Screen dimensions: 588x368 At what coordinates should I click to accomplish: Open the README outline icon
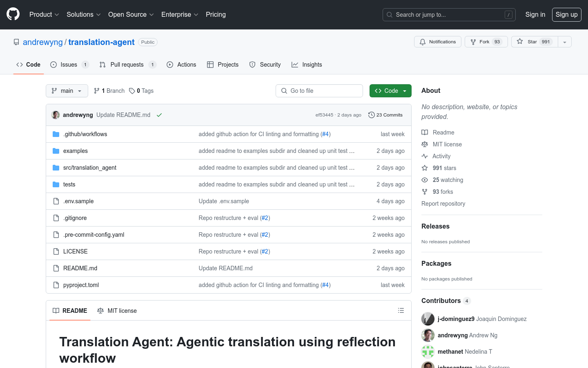tap(401, 311)
